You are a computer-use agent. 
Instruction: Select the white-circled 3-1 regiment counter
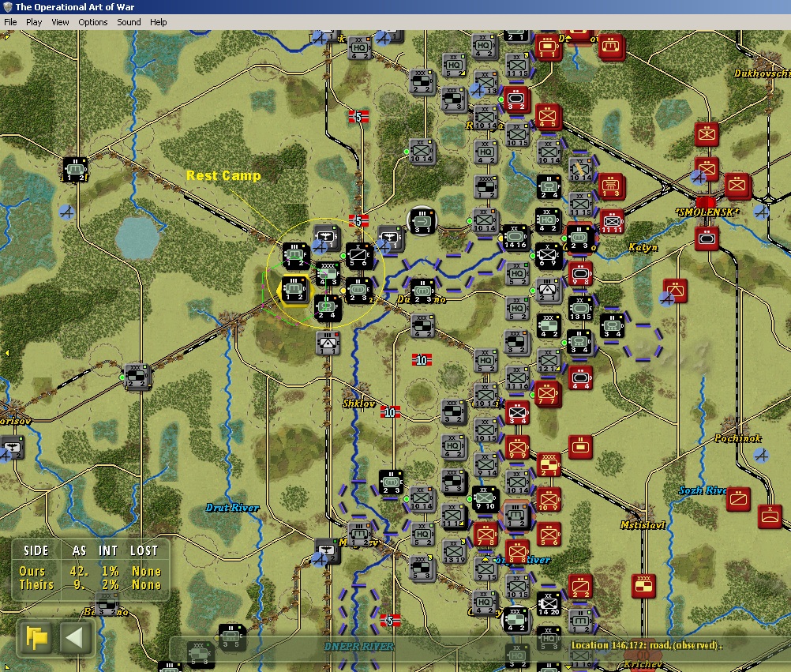422,221
